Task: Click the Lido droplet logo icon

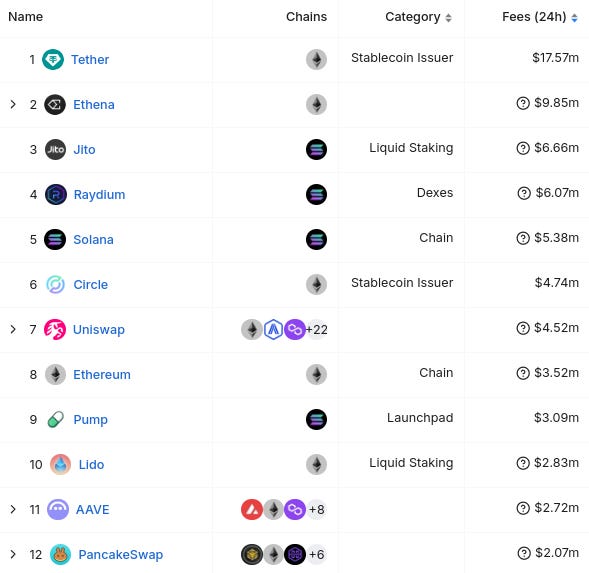Action: (x=60, y=464)
